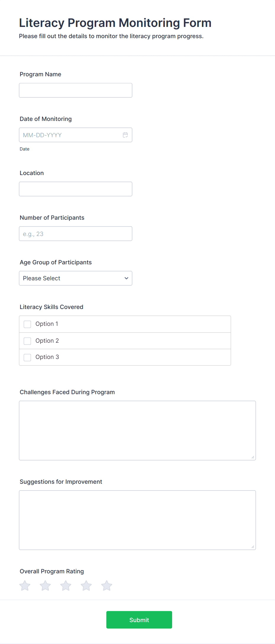Click the Challenges textarea resize handle
This screenshot has width=275, height=644.
click(253, 457)
